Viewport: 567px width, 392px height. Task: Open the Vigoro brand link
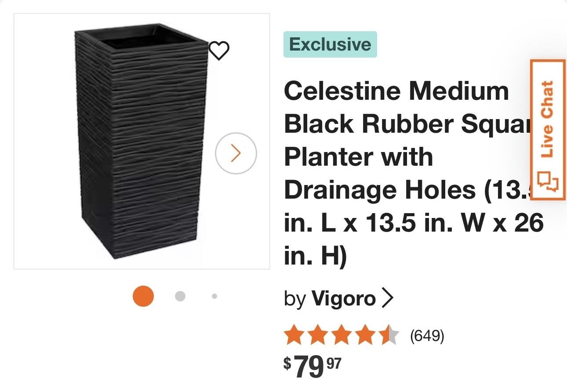pos(343,299)
